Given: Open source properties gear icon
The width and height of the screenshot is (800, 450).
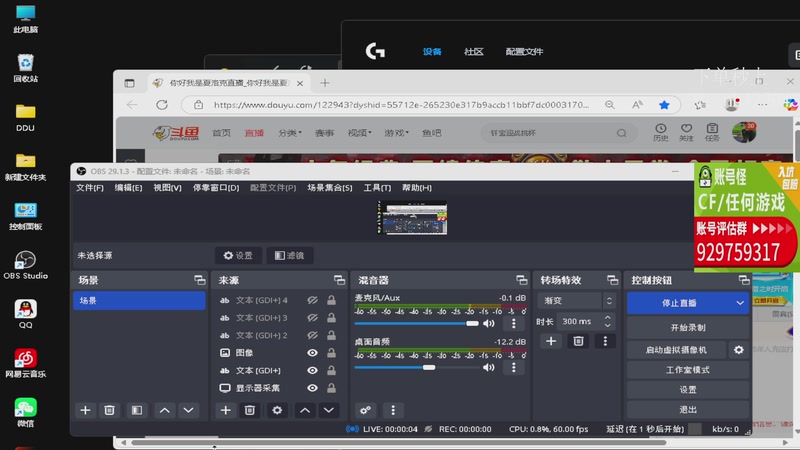Looking at the screenshot, I should click(277, 410).
